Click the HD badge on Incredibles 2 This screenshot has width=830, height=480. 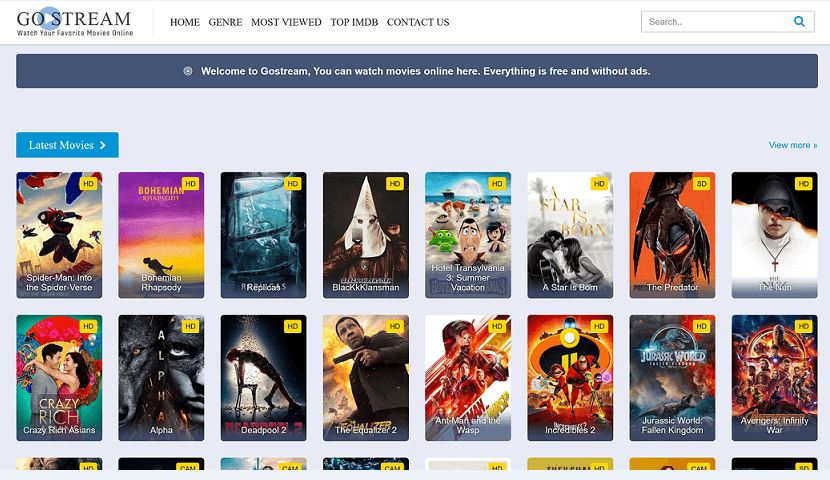599,327
